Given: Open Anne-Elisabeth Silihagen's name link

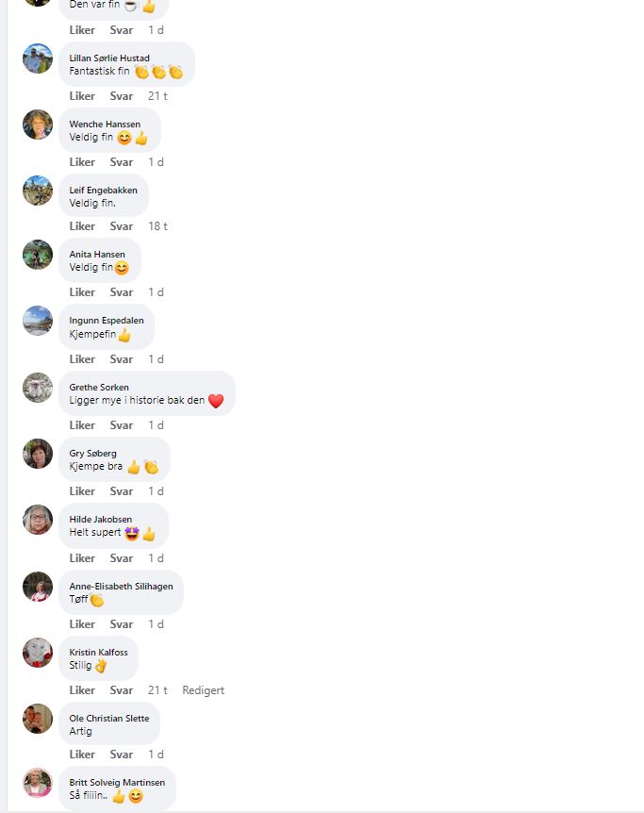Looking at the screenshot, I should coord(122,586).
